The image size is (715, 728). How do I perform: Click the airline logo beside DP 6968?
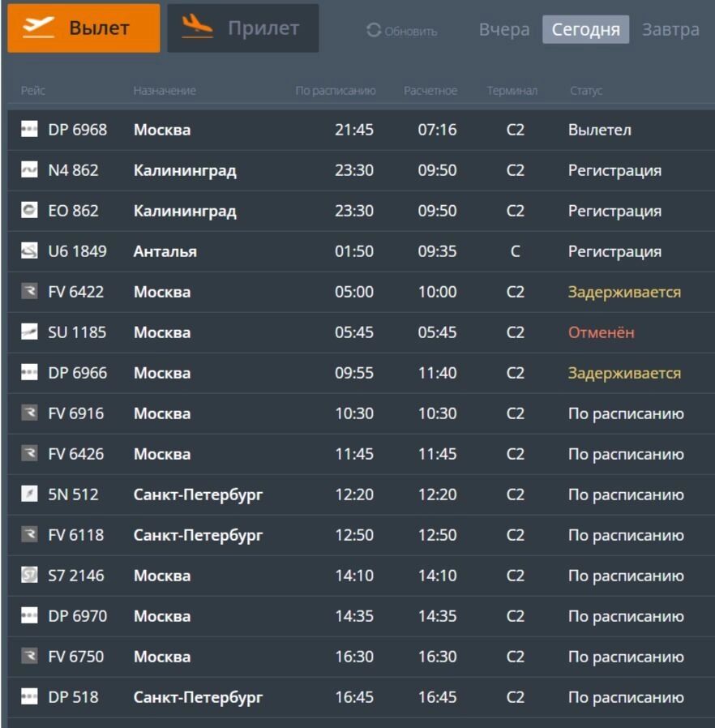(x=29, y=130)
